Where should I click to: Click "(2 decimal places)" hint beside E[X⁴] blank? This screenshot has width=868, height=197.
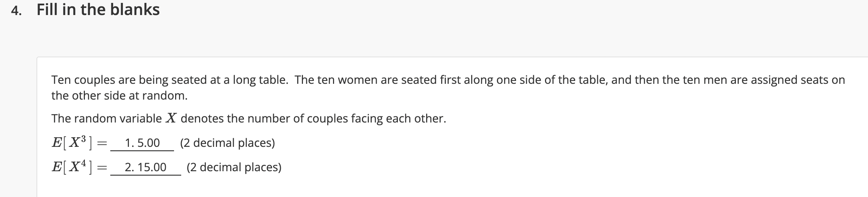point(234,167)
